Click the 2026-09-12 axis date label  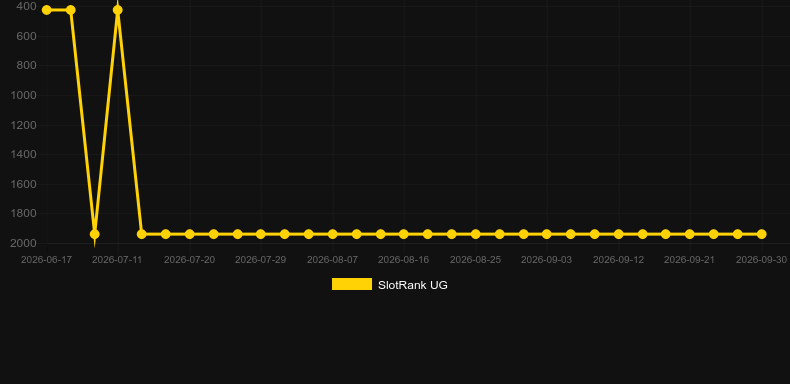click(618, 260)
